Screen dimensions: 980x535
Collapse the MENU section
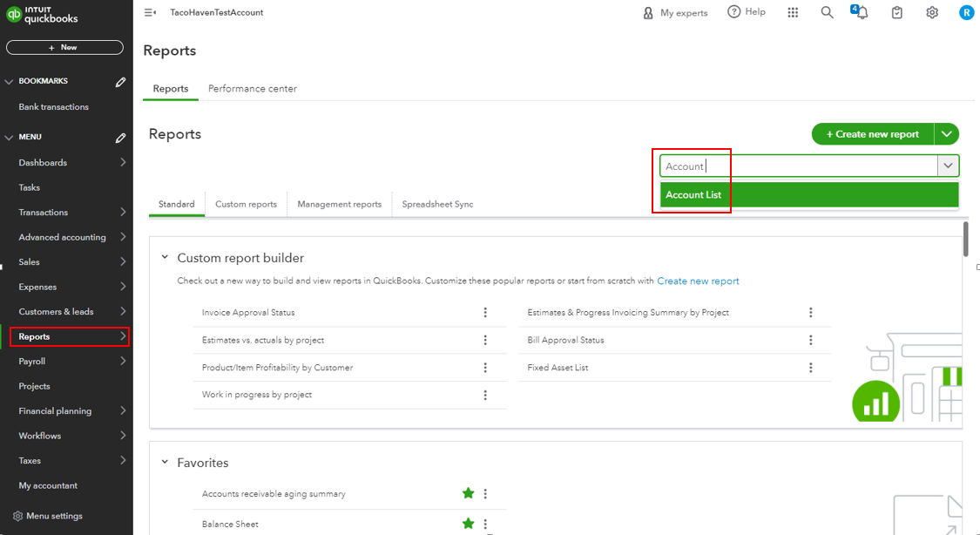pos(9,137)
